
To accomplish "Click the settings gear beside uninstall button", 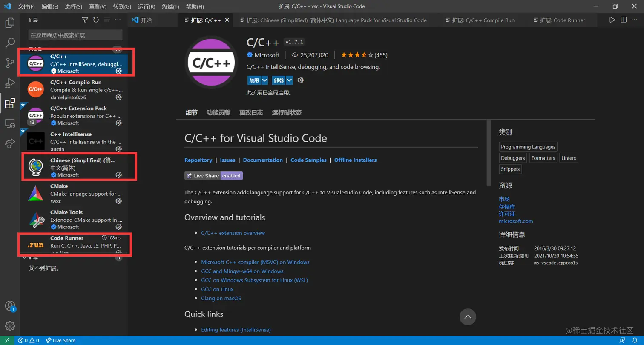I will point(301,80).
